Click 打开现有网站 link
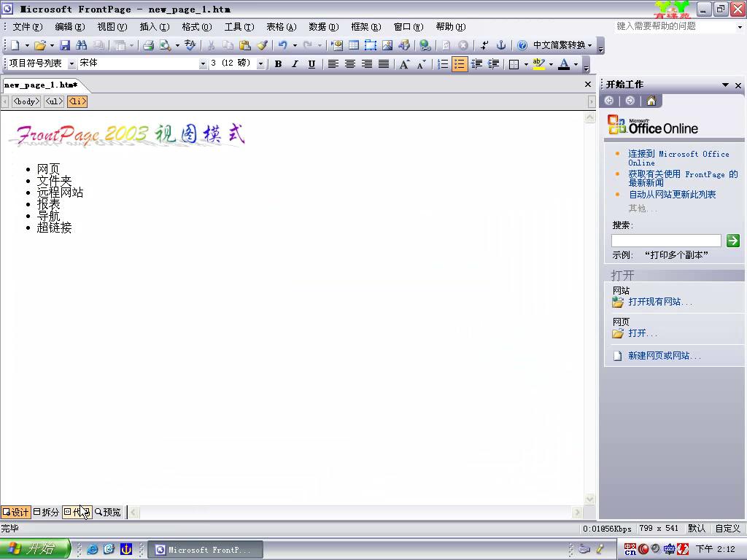 click(x=659, y=302)
